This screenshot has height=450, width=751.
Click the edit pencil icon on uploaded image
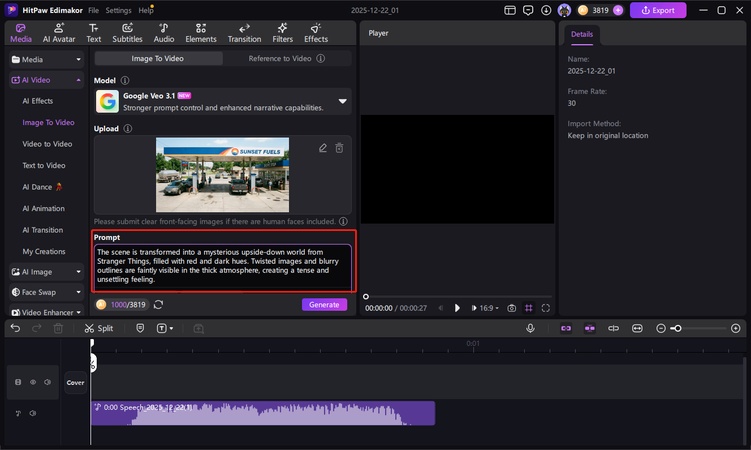(323, 148)
